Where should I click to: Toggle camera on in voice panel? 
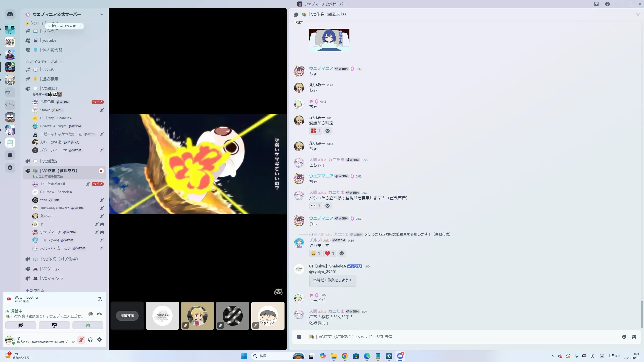coord(21,325)
